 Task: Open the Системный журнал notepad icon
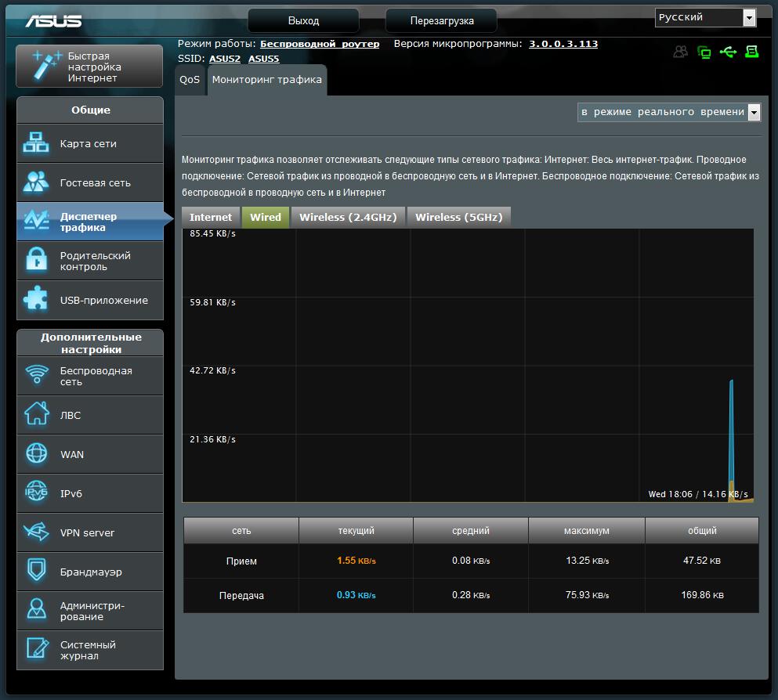tap(38, 648)
